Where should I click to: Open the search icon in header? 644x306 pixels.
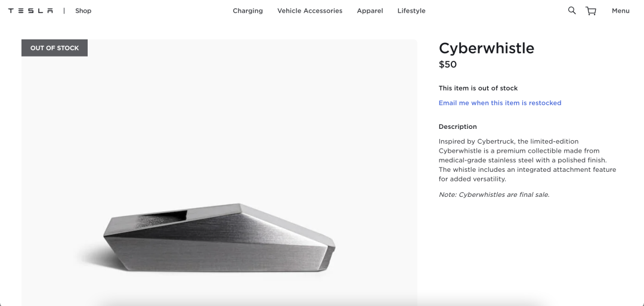(x=572, y=11)
